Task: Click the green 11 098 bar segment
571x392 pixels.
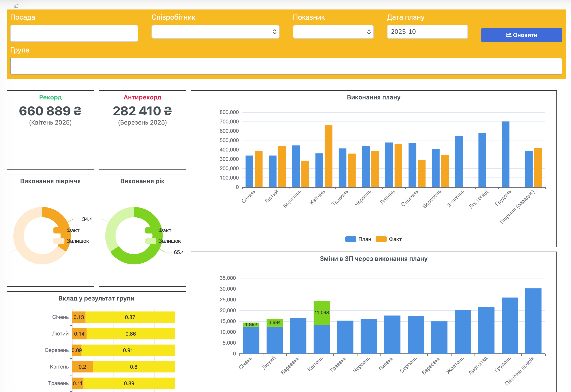Action: 321,313
